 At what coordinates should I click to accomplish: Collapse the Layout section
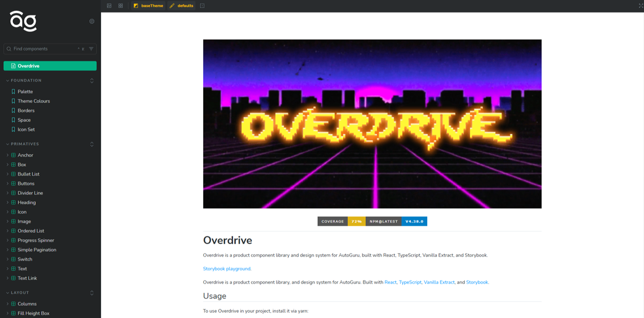[x=17, y=293]
